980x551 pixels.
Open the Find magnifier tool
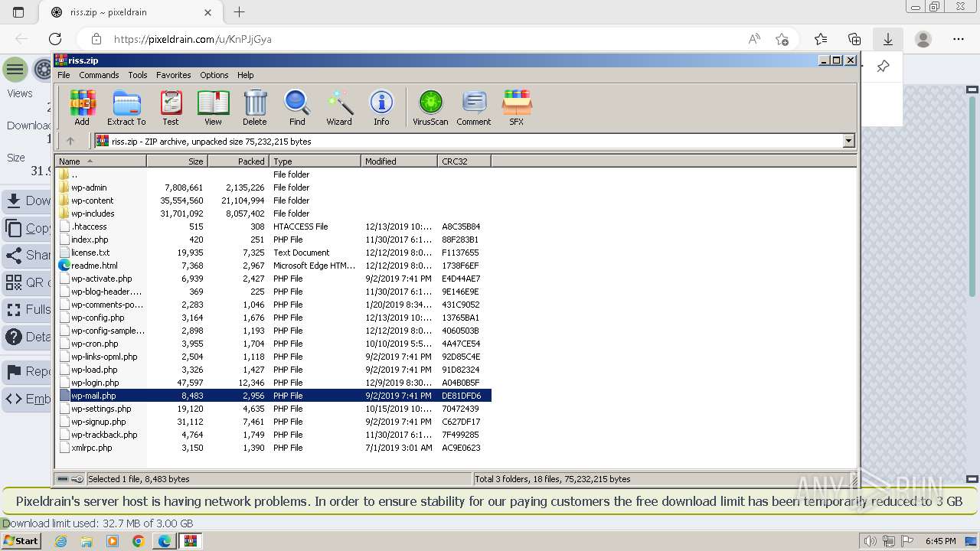tap(297, 108)
